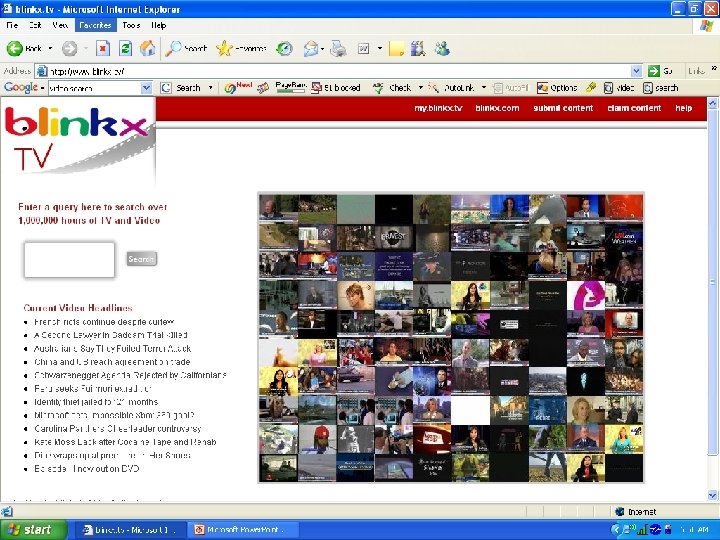Open the Edit button dropdown arrow

380,48
